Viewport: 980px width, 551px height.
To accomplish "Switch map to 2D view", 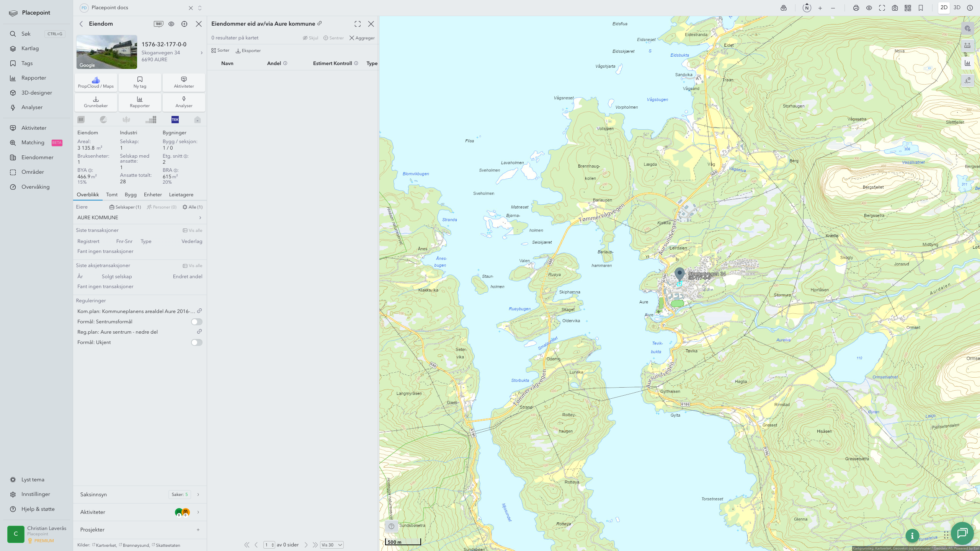I will 944,8.
